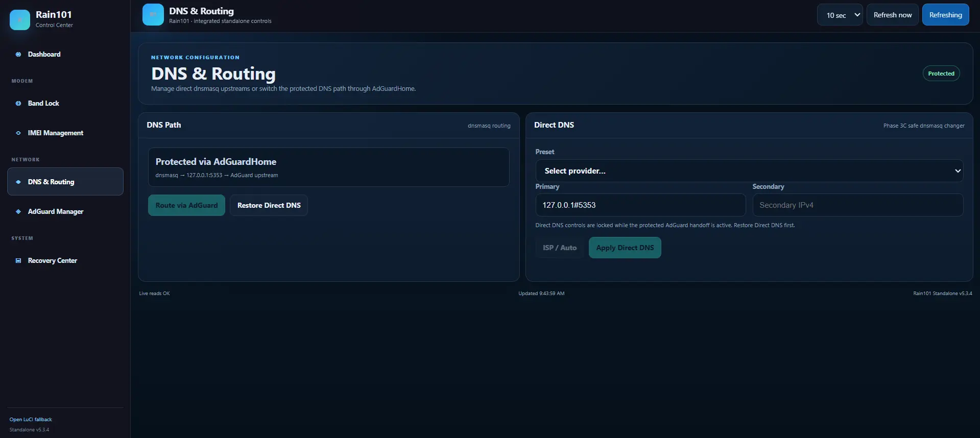Click the 'Rain101 · integrated standalone controls' subtitle
The image size is (980, 438).
pyautogui.click(x=220, y=21)
